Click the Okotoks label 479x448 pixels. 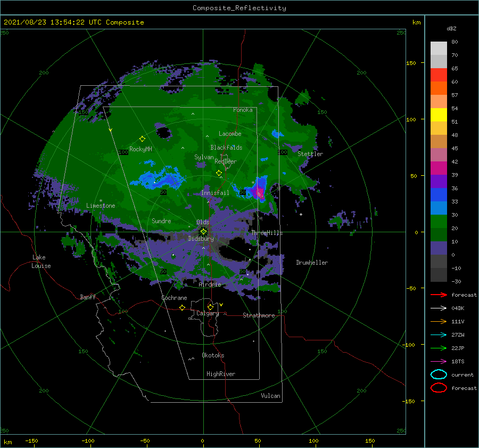(x=213, y=355)
